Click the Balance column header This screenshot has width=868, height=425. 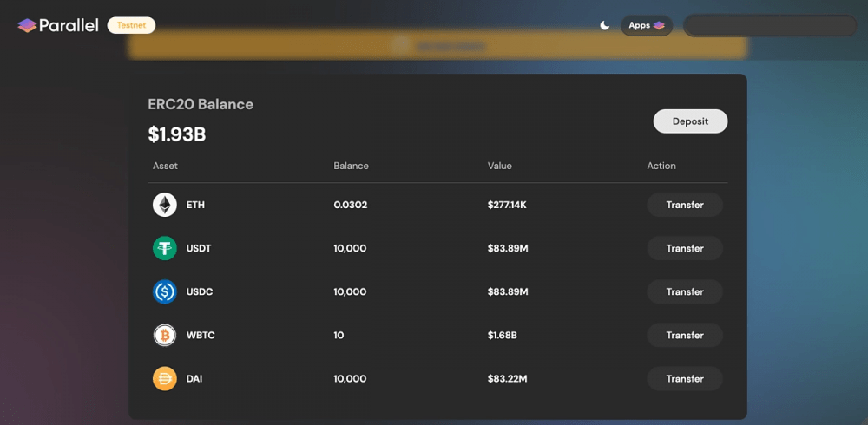[x=351, y=166]
